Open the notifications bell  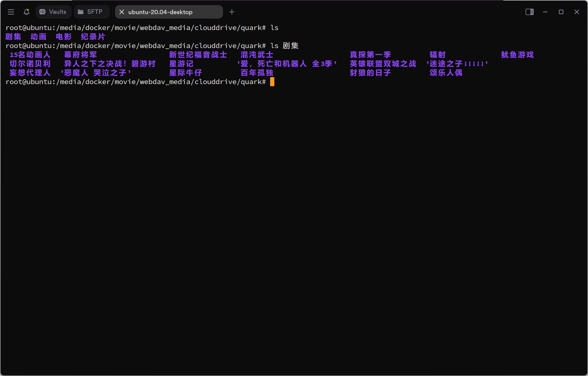pos(26,12)
